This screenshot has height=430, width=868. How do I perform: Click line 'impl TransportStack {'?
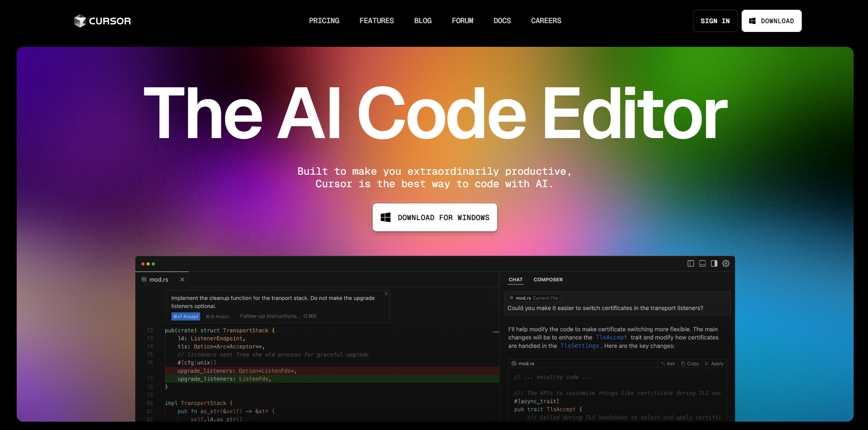point(199,403)
